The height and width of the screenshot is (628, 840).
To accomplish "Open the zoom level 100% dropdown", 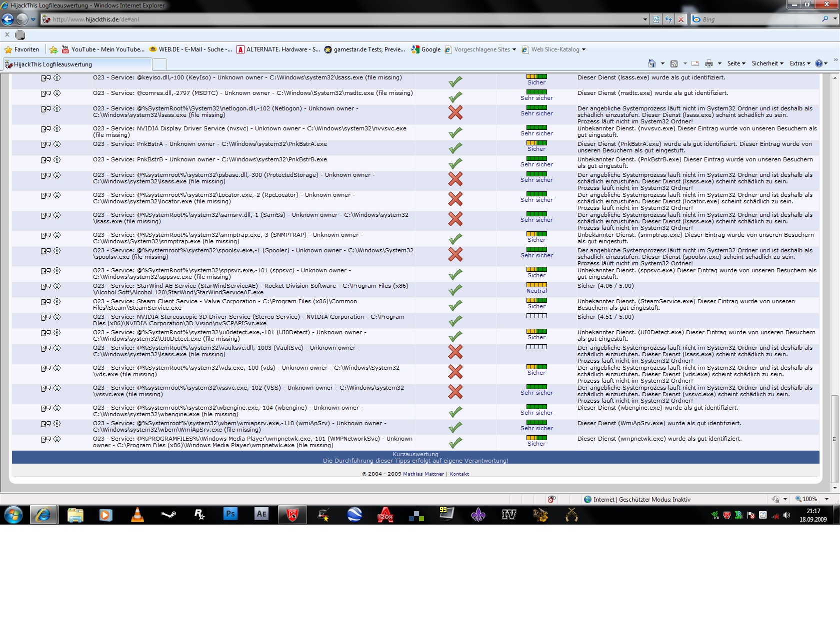I will [826, 499].
